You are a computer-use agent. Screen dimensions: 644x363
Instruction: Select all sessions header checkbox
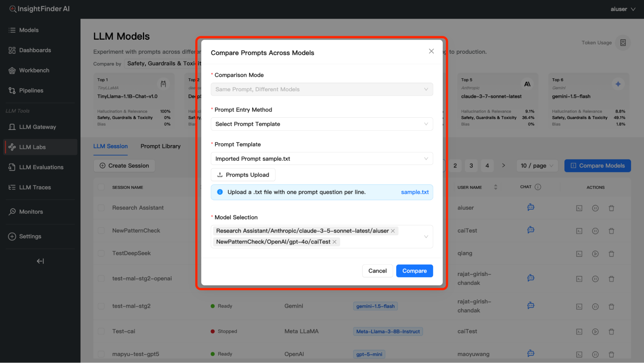click(x=101, y=187)
